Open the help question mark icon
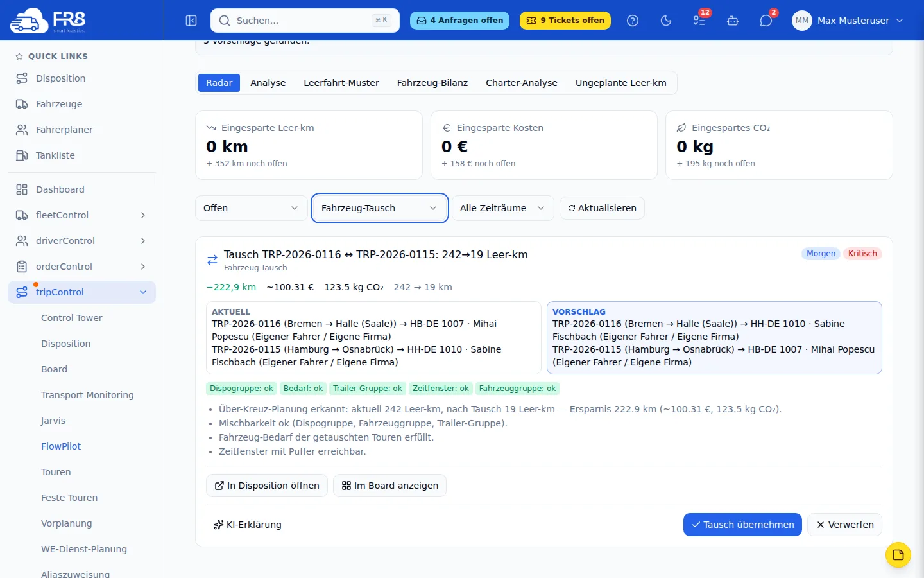Screen dimensions: 924x578 [633, 21]
